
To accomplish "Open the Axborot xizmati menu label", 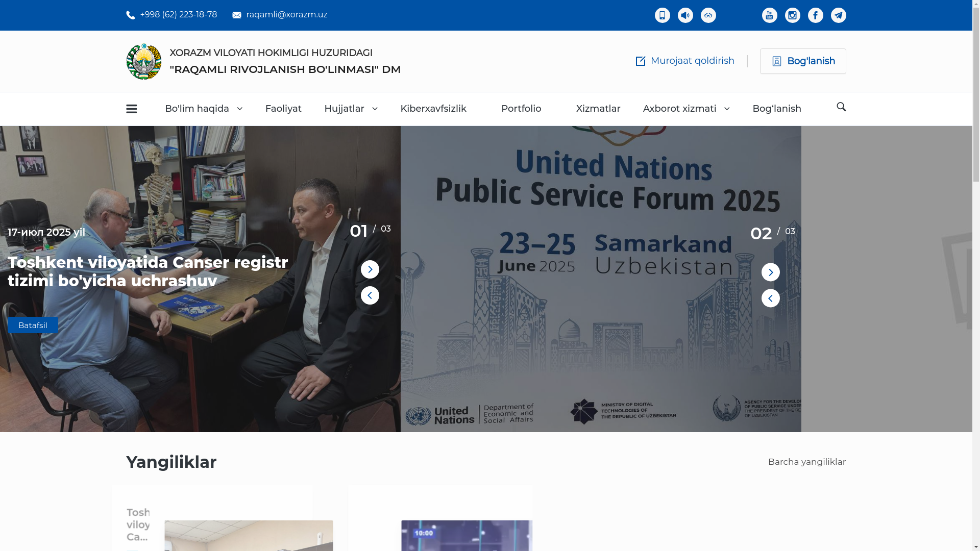I will tap(679, 109).
